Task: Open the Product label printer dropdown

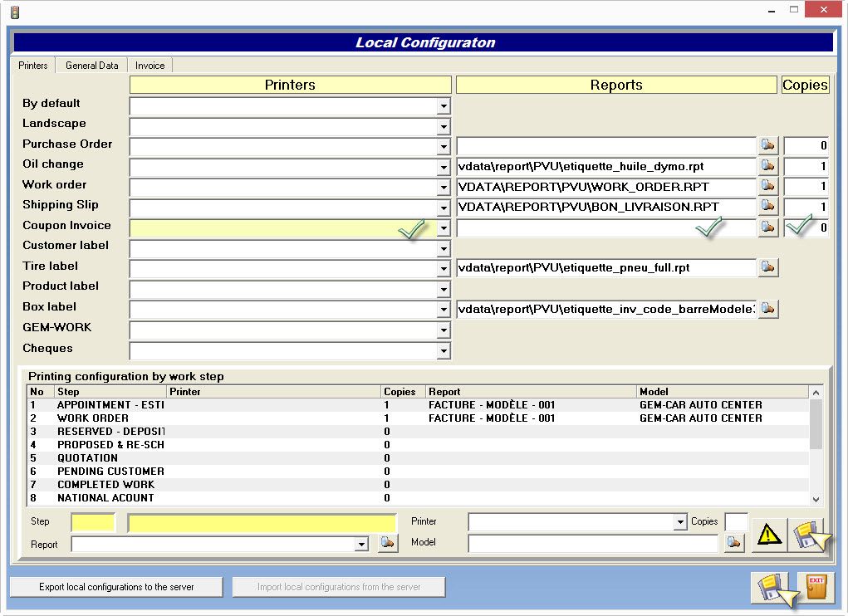Action: 444,289
